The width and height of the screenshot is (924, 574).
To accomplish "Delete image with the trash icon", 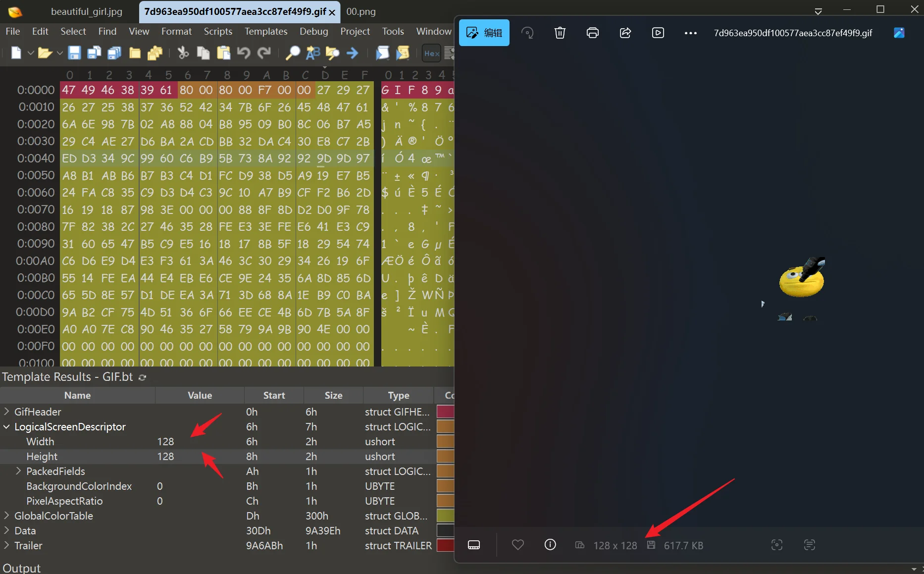I will coord(560,33).
